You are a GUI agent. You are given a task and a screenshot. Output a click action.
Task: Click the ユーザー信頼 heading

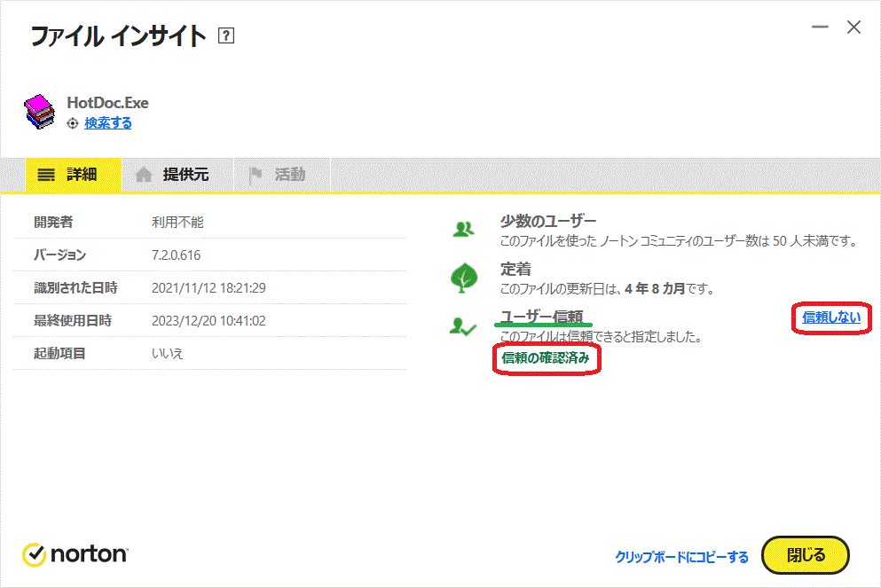tap(541, 317)
